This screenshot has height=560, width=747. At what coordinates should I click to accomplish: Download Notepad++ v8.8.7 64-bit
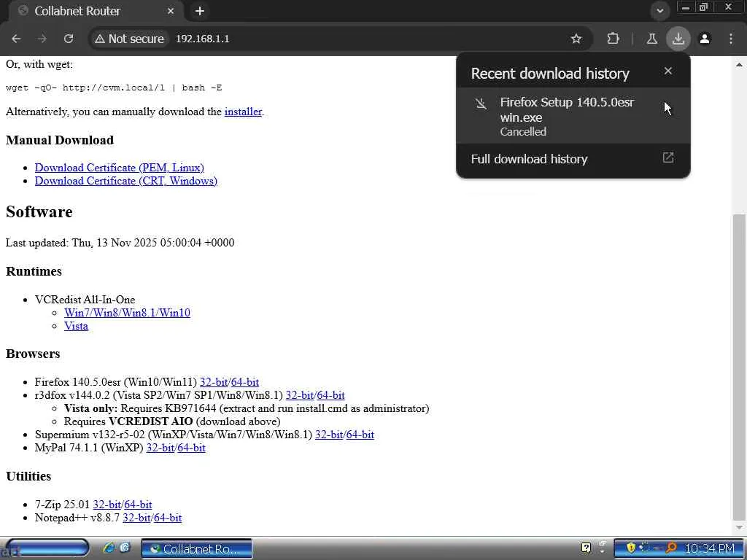[x=168, y=518]
